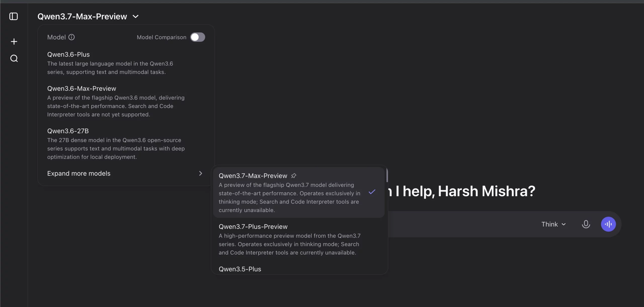The height and width of the screenshot is (307, 644).
Task: Click the submenu scrollbar thumb
Action: 387,175
